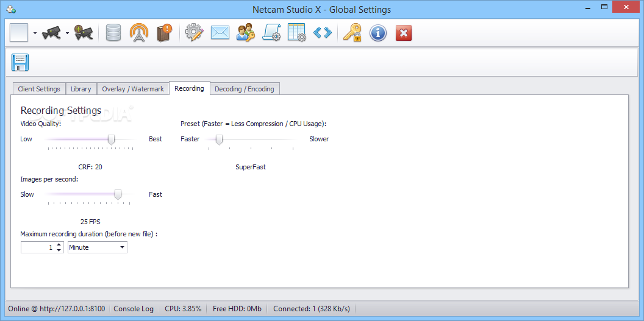Click Connected: 1 (328 Kb/s) status
Screen dimensions: 644x321
coord(312,309)
